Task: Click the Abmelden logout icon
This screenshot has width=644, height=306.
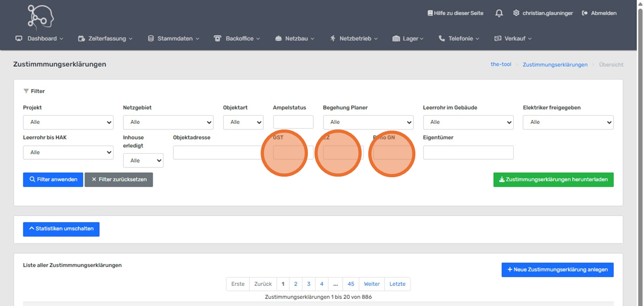Action: (585, 13)
